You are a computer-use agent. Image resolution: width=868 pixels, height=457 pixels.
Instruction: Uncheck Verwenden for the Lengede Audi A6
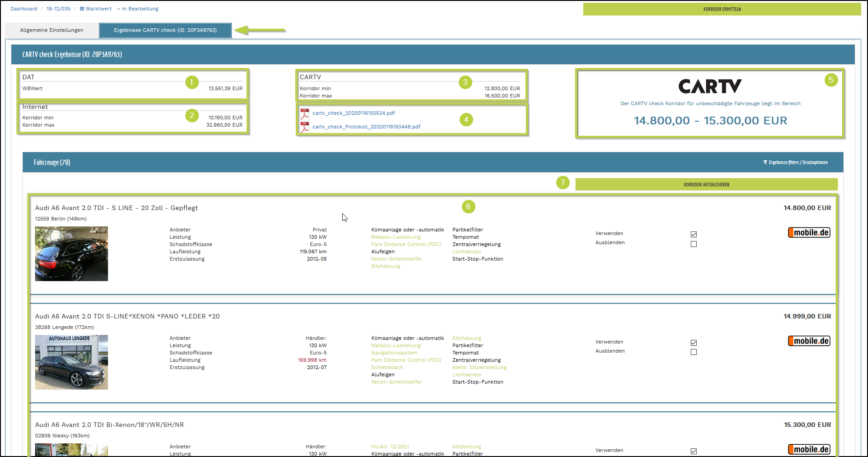pos(693,343)
